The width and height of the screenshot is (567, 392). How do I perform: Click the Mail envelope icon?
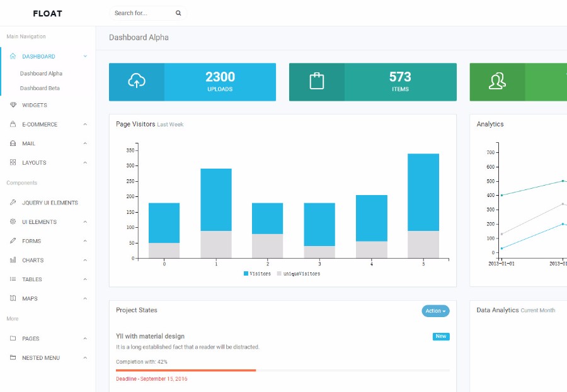click(13, 143)
